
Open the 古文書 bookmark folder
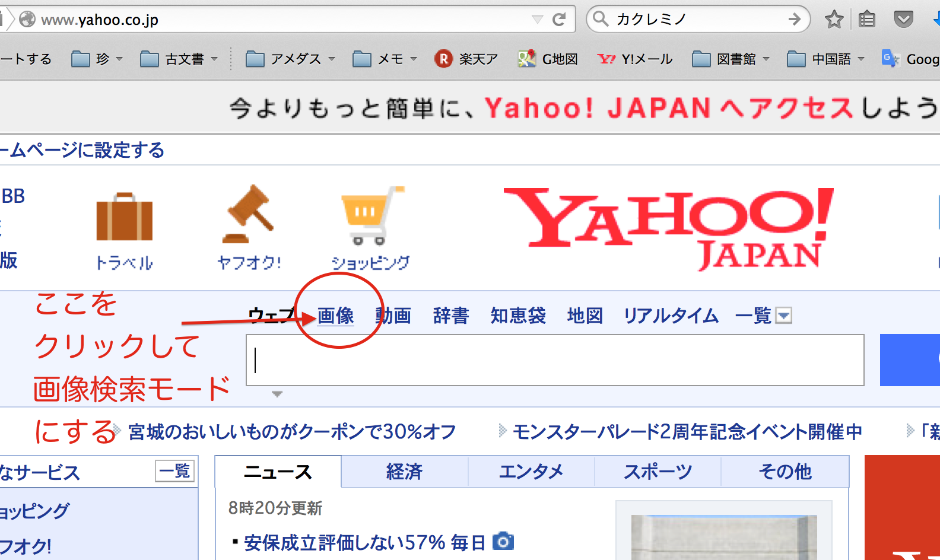pos(179,59)
